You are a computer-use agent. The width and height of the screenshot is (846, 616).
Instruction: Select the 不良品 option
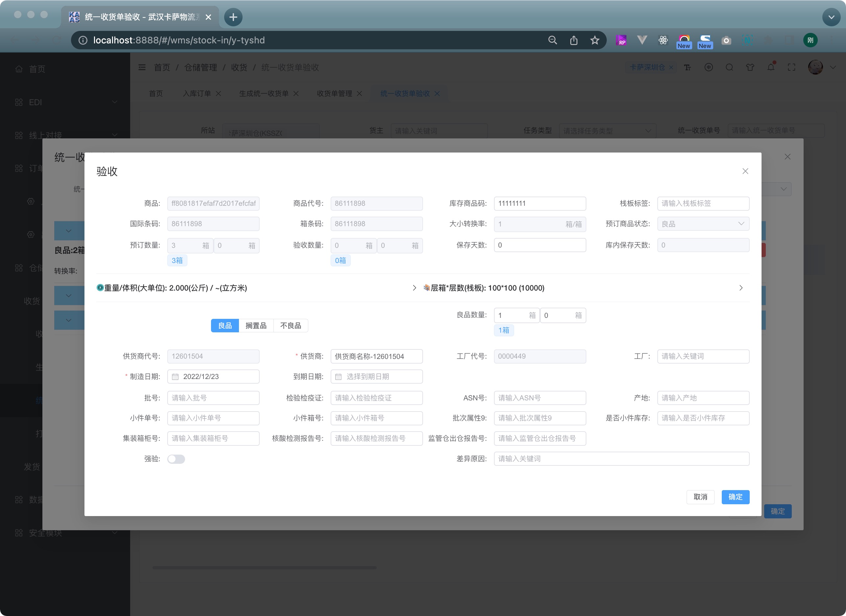pos(291,326)
